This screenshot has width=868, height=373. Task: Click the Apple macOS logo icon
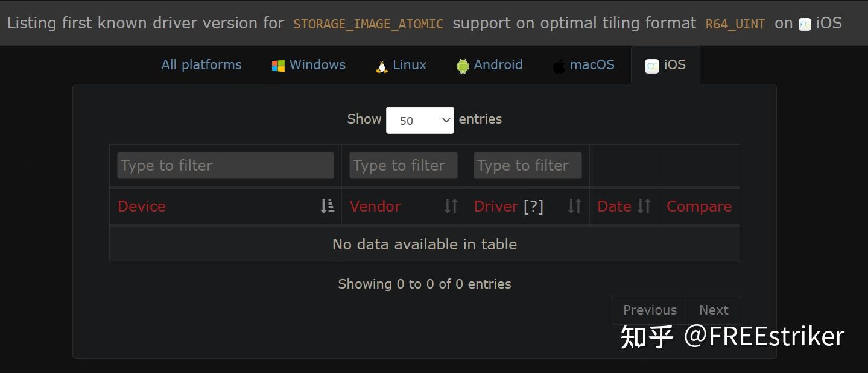coord(559,66)
